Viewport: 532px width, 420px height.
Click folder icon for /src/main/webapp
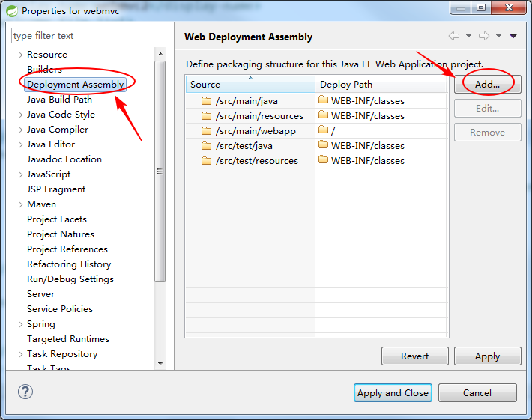pos(206,130)
